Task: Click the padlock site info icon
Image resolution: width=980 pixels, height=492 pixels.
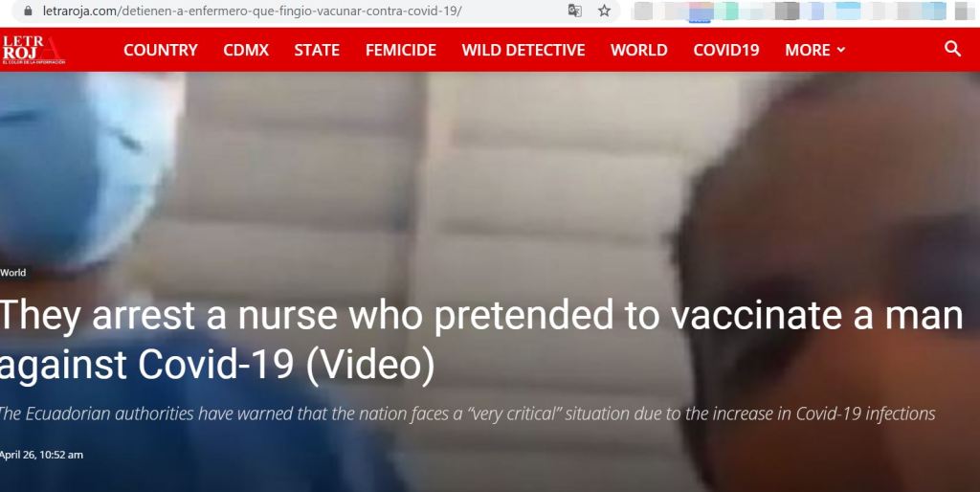Action: (28, 11)
